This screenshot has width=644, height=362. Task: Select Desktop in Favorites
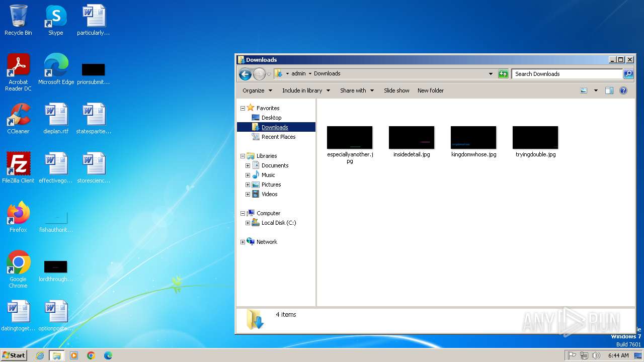tap(271, 118)
